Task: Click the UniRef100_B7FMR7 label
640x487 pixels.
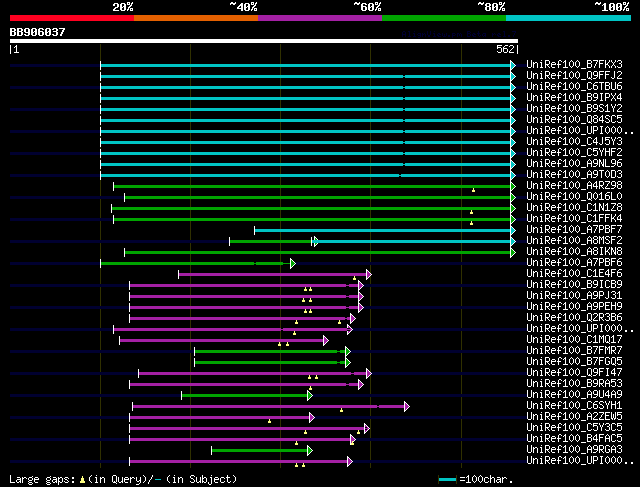Action: coord(574,351)
